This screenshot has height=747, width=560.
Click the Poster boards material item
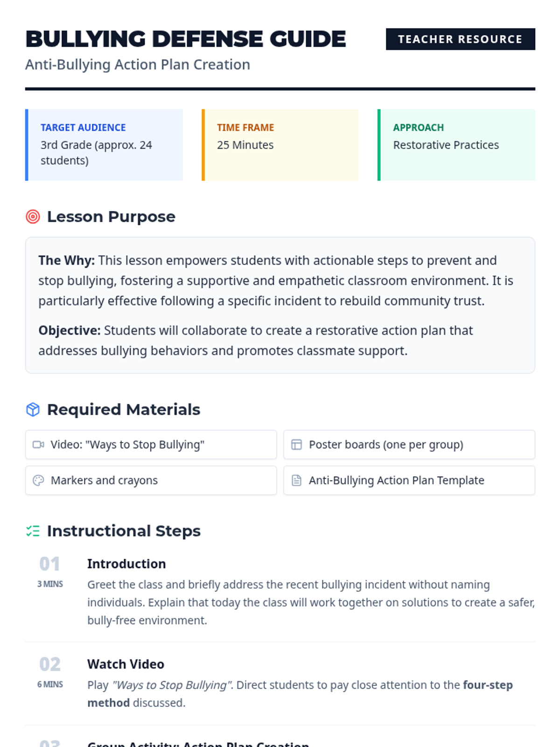409,444
